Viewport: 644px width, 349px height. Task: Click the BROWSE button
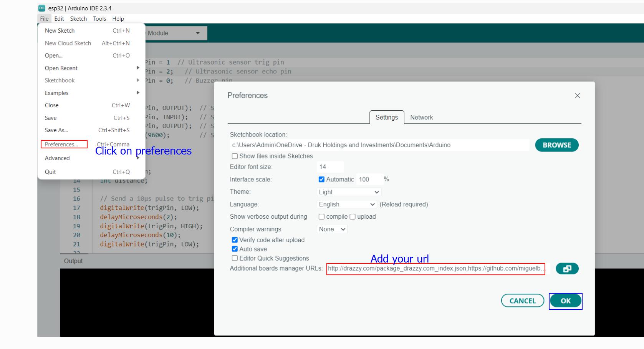point(556,145)
